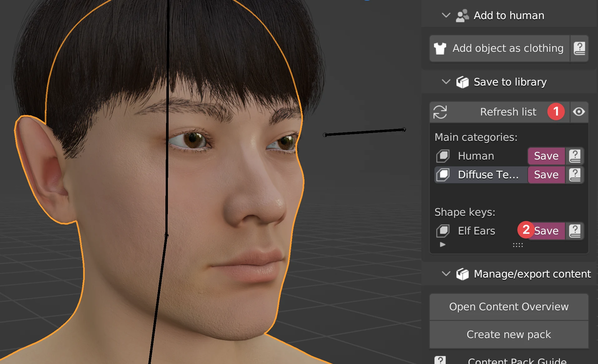Save the Elf Ears shape key
598x364 pixels.
(546, 231)
